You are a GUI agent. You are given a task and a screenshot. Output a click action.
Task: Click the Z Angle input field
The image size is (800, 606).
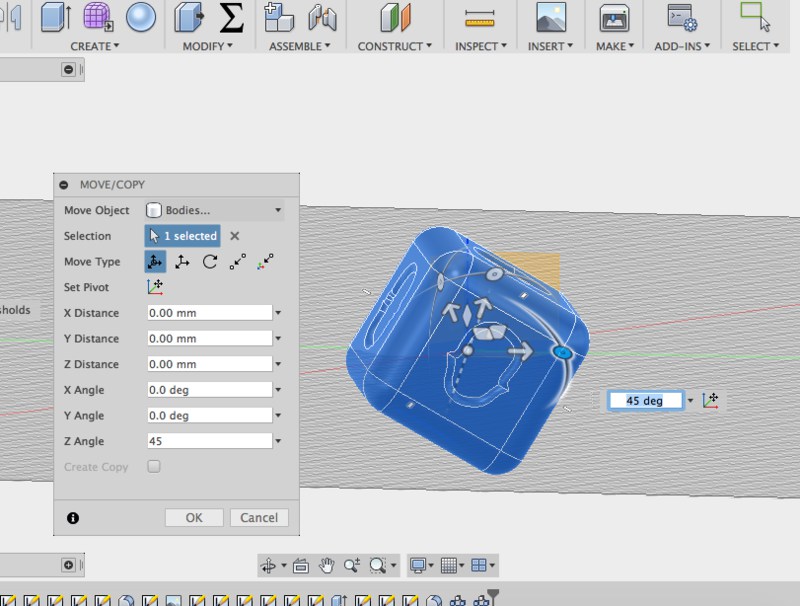[210, 441]
